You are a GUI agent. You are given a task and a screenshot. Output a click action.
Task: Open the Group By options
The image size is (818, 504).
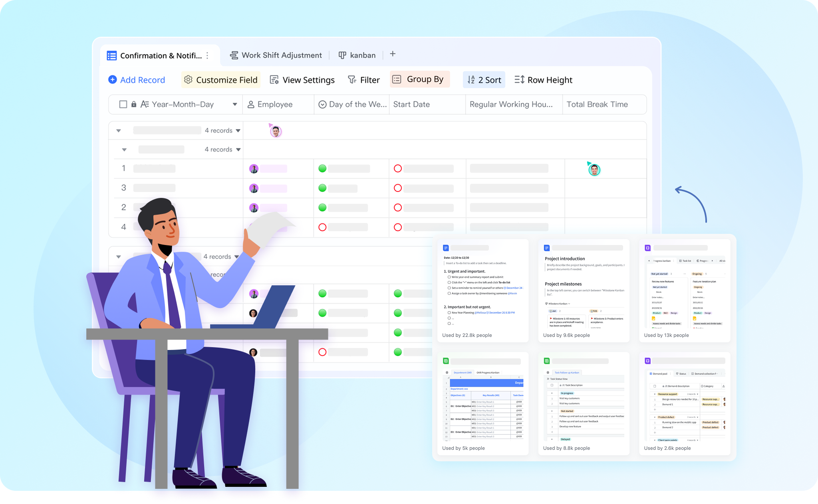point(419,79)
